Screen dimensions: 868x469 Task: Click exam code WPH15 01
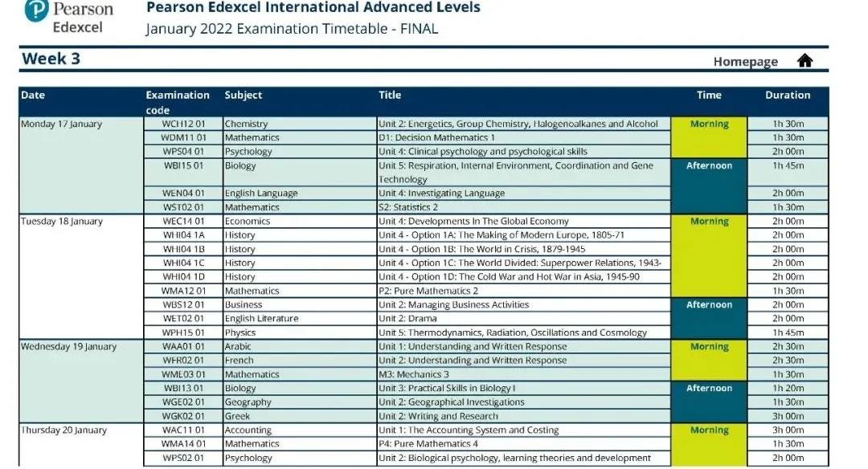click(x=183, y=333)
